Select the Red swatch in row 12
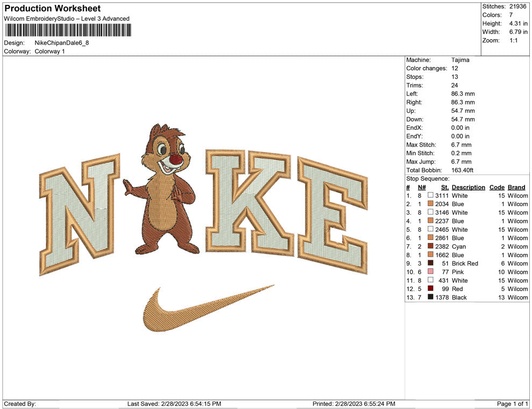Image resolution: width=532 pixels, height=409 pixels. tap(430, 288)
